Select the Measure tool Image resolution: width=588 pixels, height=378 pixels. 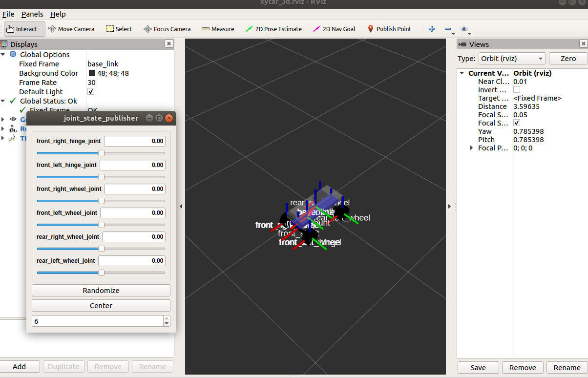pyautogui.click(x=218, y=29)
